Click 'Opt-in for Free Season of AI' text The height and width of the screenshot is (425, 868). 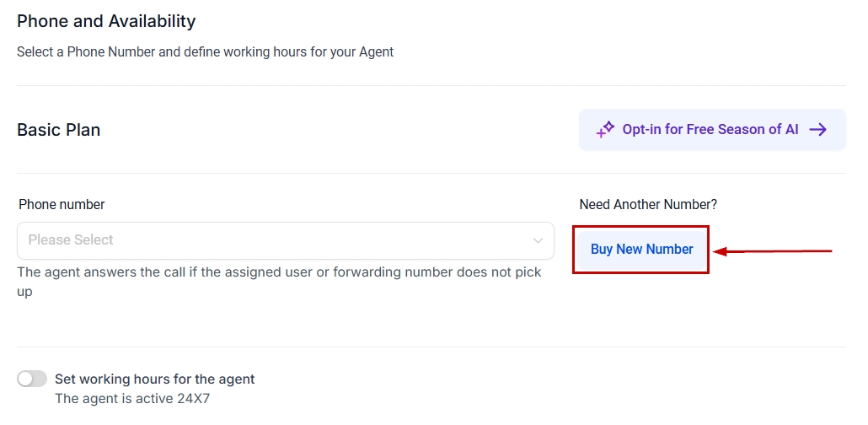click(x=710, y=130)
